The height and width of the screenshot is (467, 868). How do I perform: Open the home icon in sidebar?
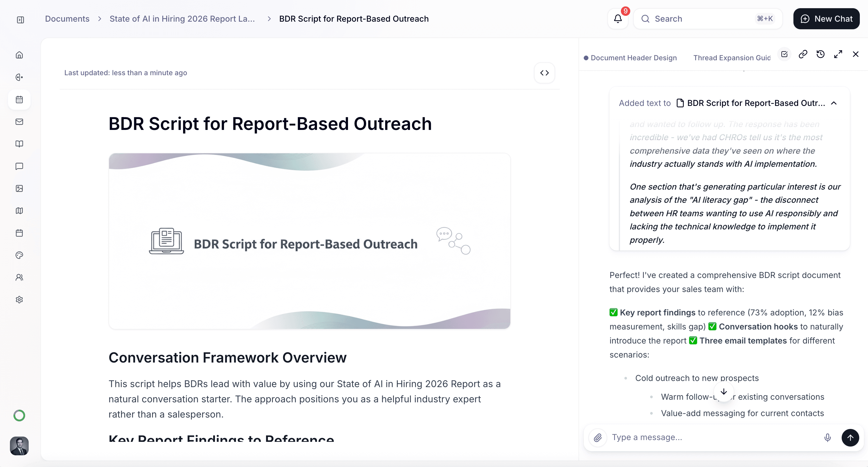pos(20,55)
